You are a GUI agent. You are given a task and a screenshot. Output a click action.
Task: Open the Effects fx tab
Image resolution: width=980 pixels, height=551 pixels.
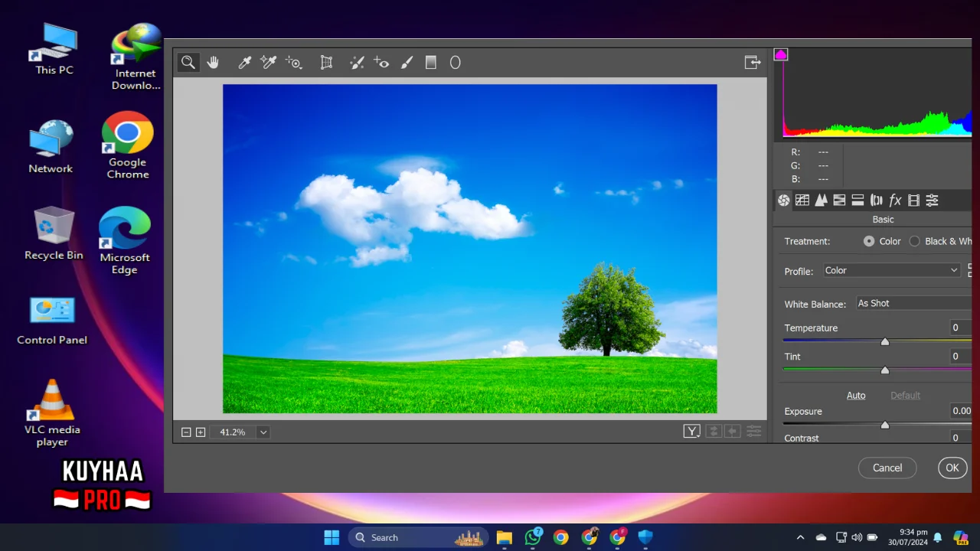[895, 201]
